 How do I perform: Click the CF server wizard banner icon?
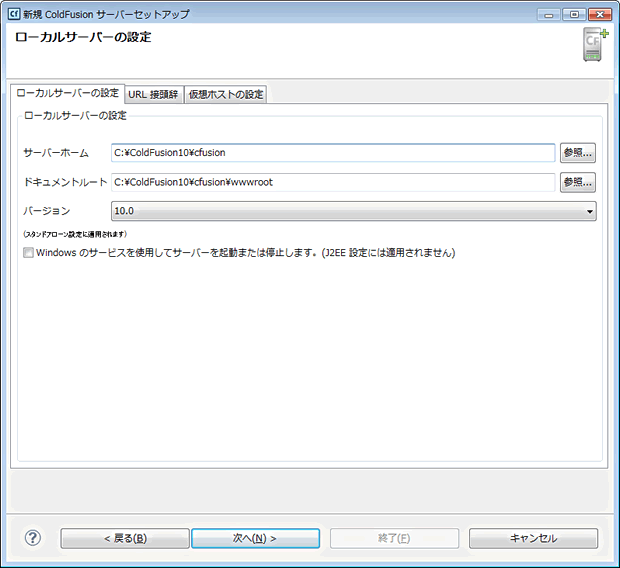595,45
